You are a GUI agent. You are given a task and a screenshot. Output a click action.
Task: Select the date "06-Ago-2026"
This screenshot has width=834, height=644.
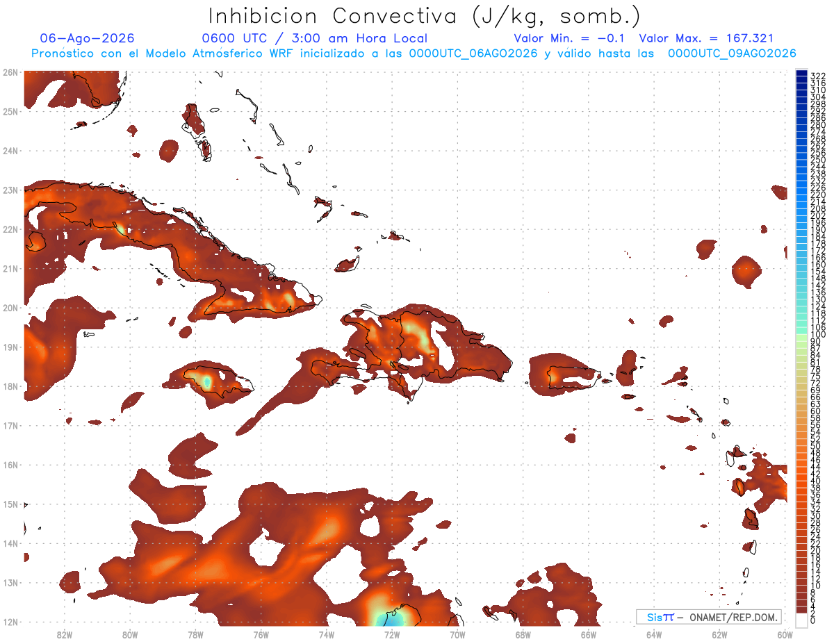87,38
